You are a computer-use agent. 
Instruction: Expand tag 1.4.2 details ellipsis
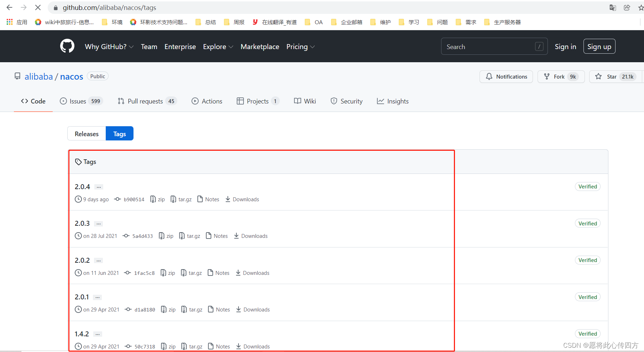point(98,334)
